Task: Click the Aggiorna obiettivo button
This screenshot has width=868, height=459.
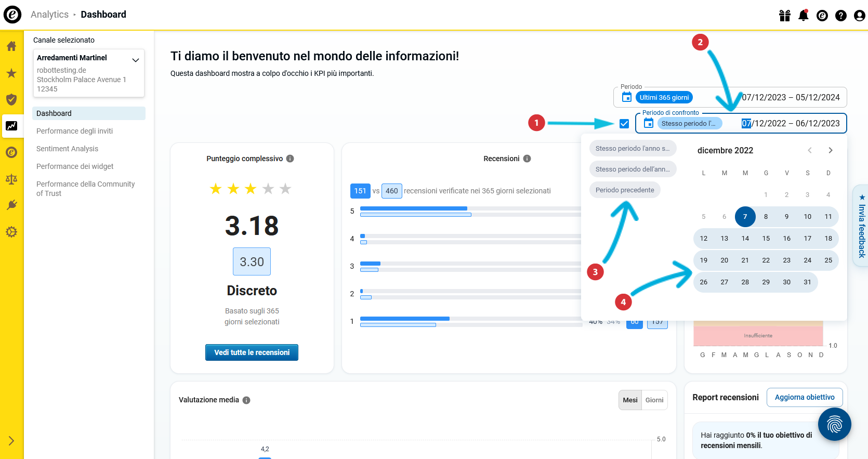Action: coord(804,397)
